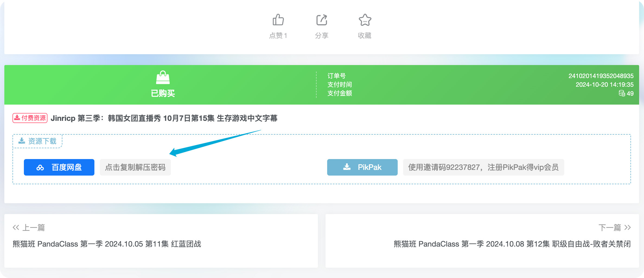This screenshot has width=644, height=278.
Task: Click the download icon on PikPak button
Action: [x=347, y=167]
